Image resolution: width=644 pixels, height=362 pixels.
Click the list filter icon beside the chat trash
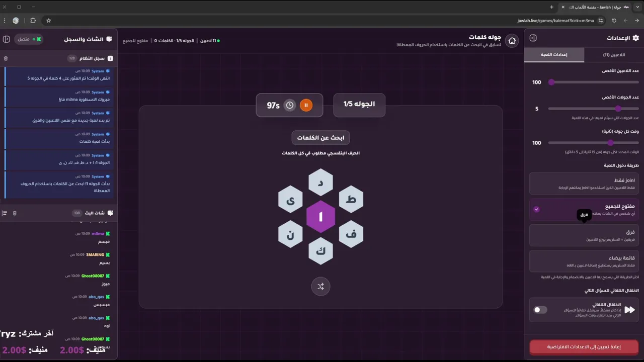click(5, 213)
